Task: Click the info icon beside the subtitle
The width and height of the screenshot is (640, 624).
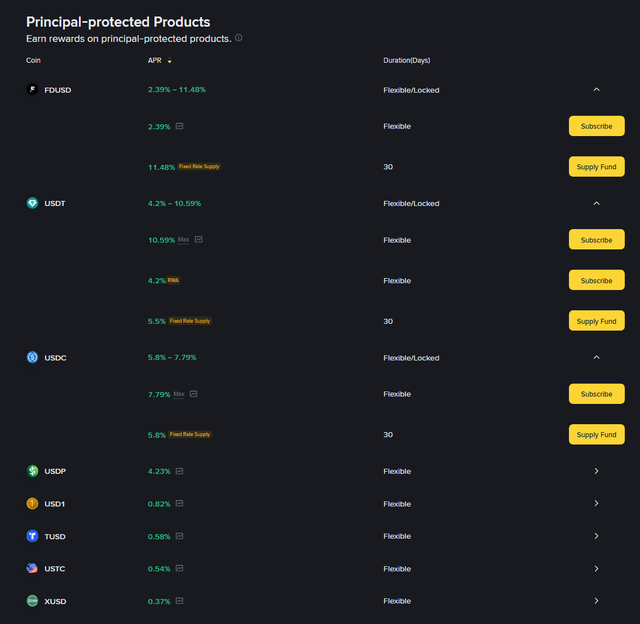Action: (x=238, y=38)
